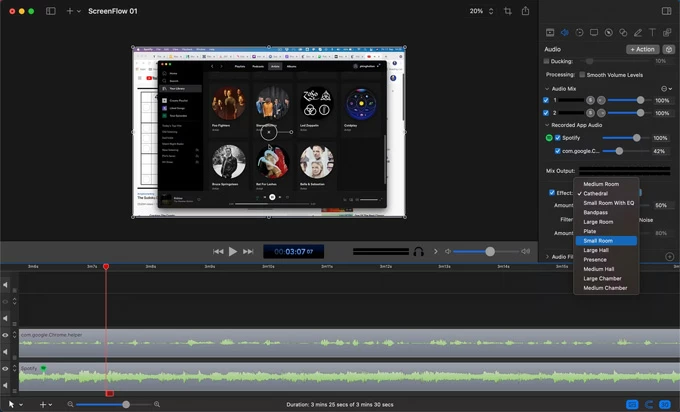Click the rewind playback button

(218, 252)
